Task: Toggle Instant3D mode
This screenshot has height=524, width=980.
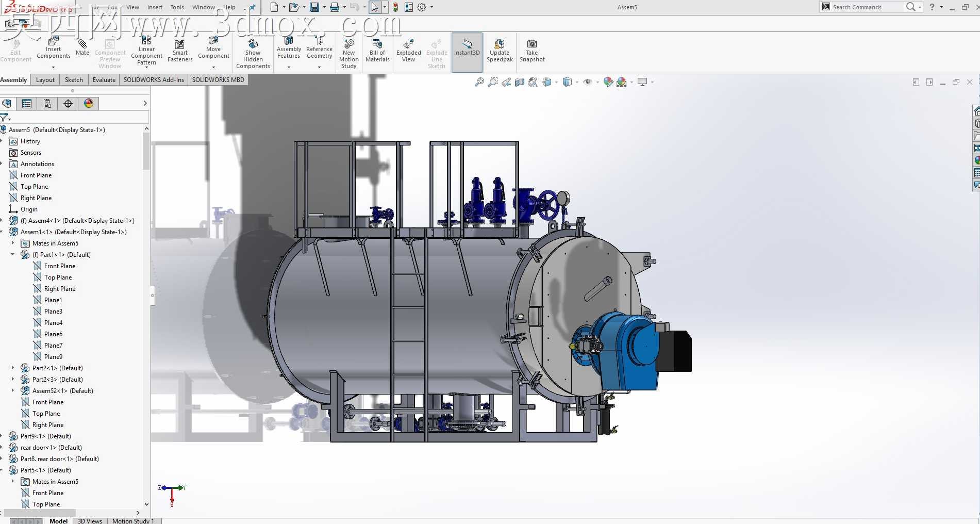Action: (x=467, y=52)
